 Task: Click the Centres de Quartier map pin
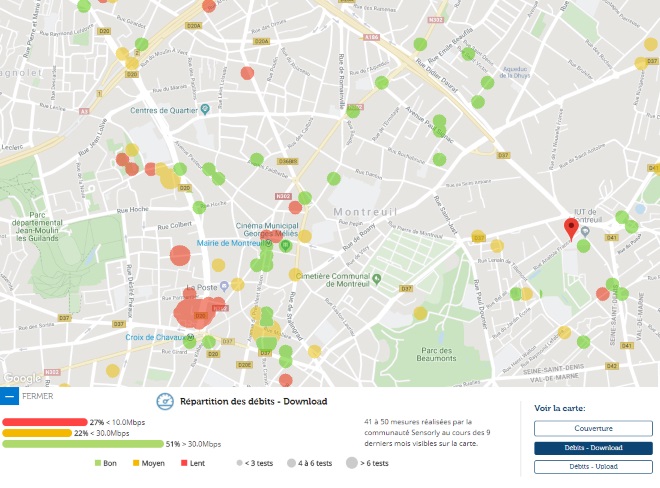pyautogui.click(x=205, y=109)
